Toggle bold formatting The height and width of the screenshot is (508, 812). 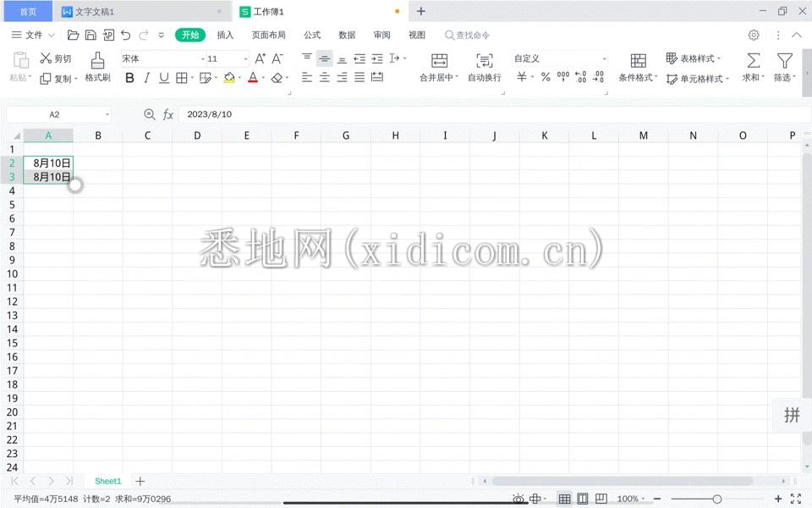129,78
